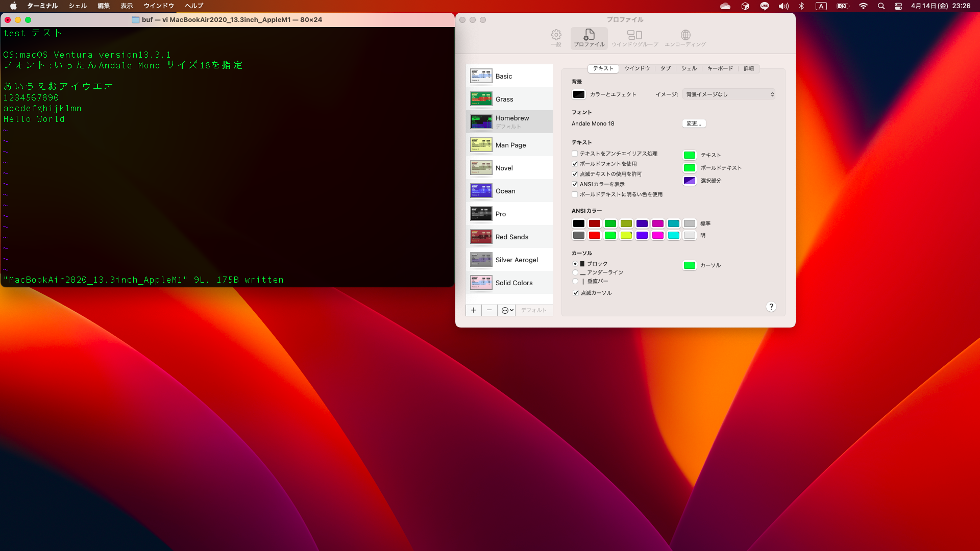Switch to the Keyboard (キーボード) tab
980x551 pixels.
(x=720, y=68)
